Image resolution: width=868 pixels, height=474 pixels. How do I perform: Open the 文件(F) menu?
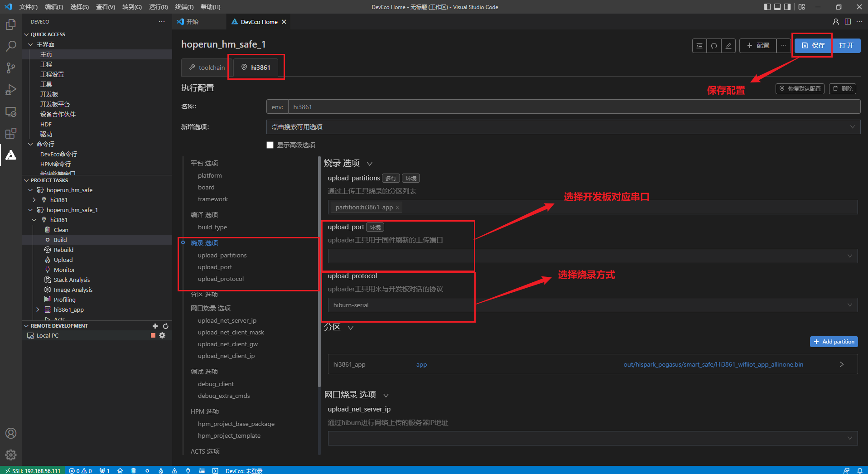29,7
